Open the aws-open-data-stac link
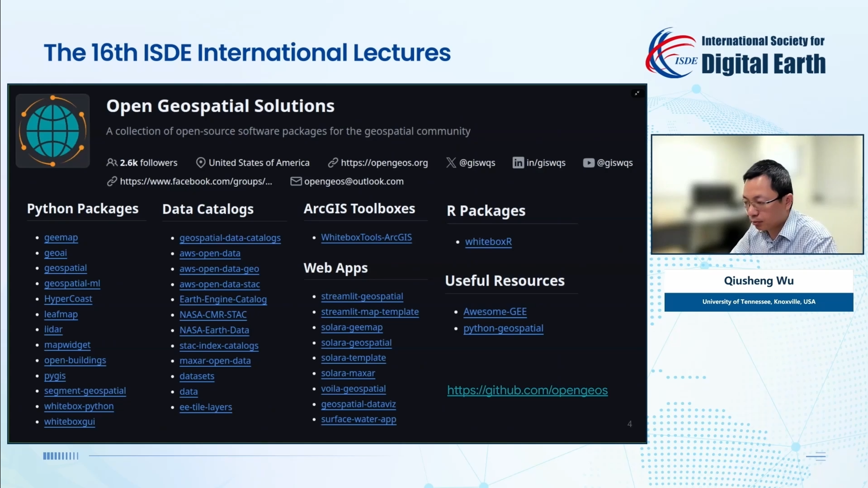The height and width of the screenshot is (488, 868). pyautogui.click(x=220, y=284)
